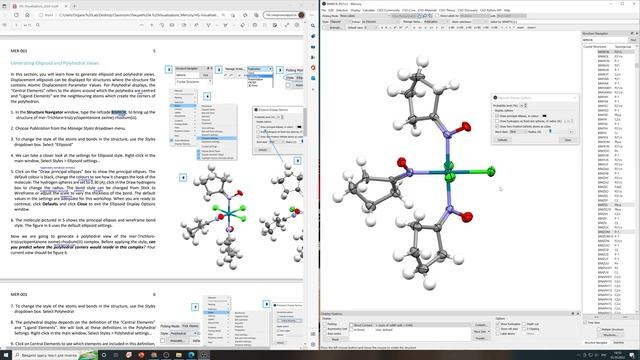Viewport: 640px width, 360px height.
Task: Toggle Show hydrogens checkbox
Action: click(x=498, y=324)
